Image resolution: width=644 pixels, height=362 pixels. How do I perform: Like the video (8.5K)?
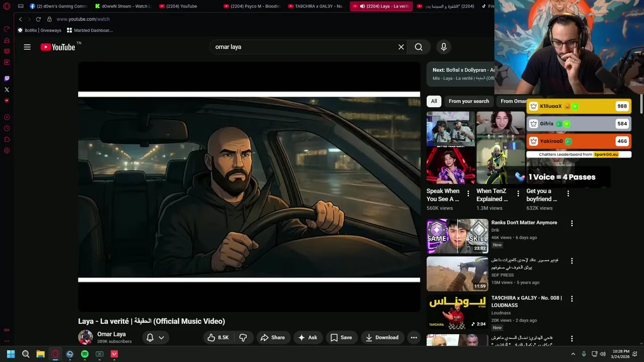coord(218,337)
